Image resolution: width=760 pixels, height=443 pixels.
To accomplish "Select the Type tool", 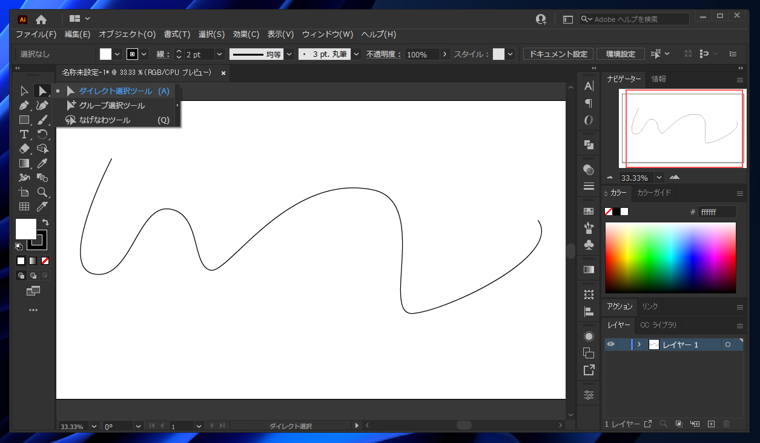I will tap(24, 134).
